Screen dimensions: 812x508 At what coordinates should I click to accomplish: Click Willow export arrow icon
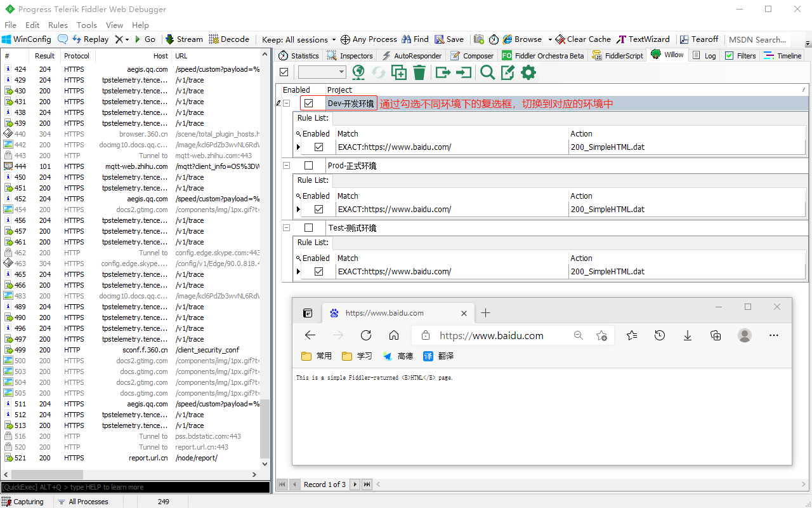pos(443,72)
